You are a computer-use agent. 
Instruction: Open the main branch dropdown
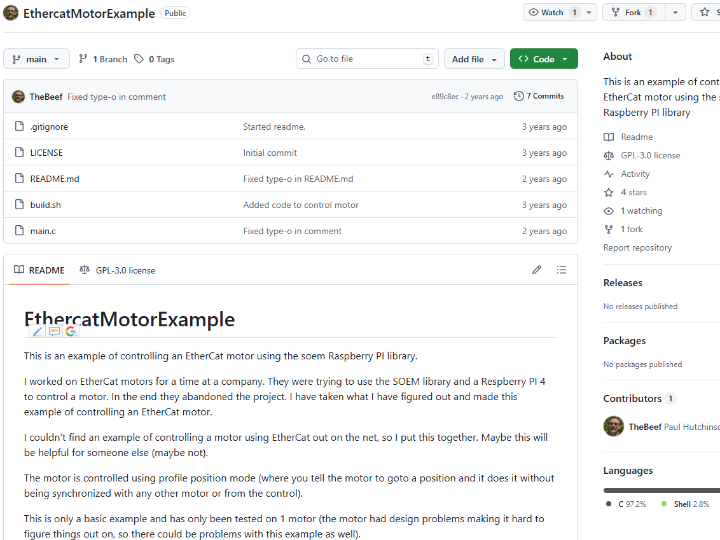36,59
